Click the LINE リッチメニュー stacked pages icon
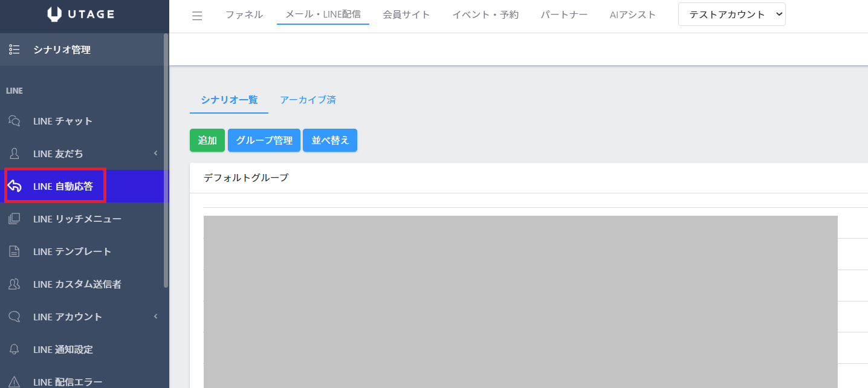 point(15,219)
